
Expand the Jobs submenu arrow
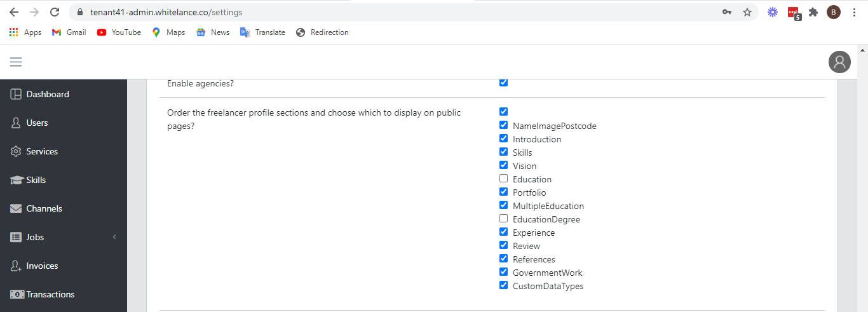coord(114,237)
